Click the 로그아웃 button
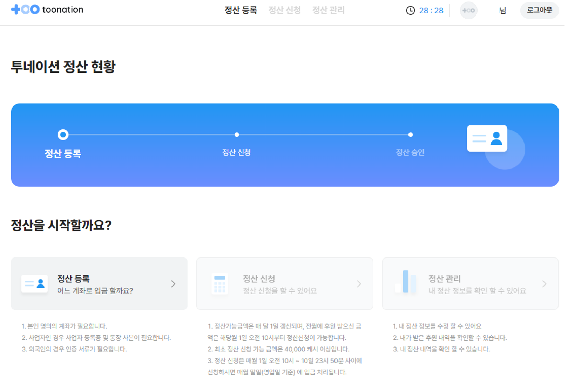 tap(539, 10)
